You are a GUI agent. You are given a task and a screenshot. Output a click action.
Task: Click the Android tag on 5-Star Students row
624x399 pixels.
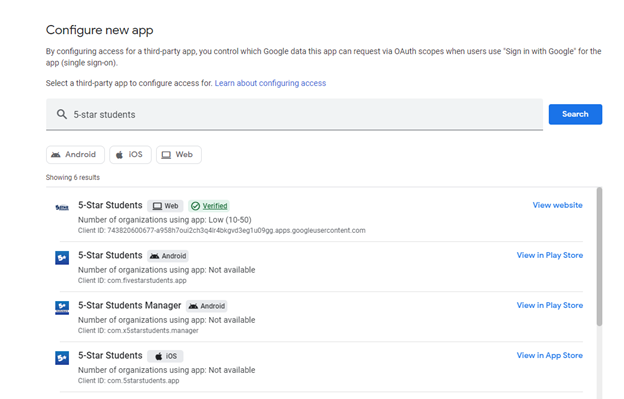168,256
